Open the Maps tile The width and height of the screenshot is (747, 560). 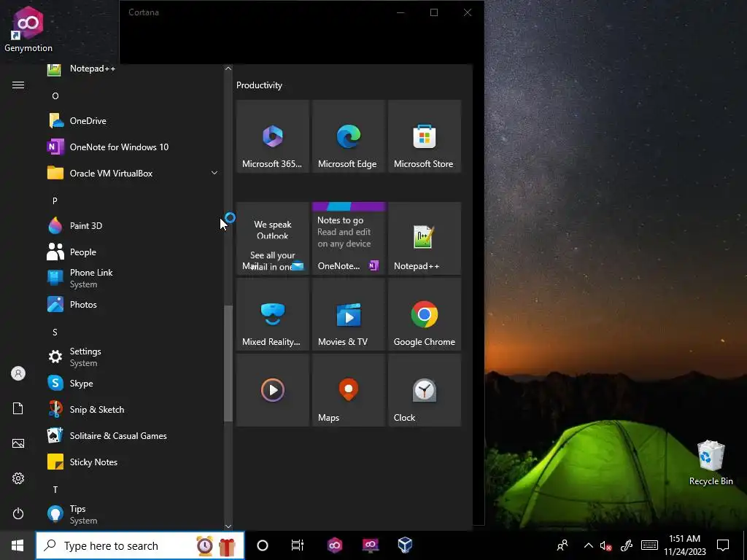(x=348, y=390)
